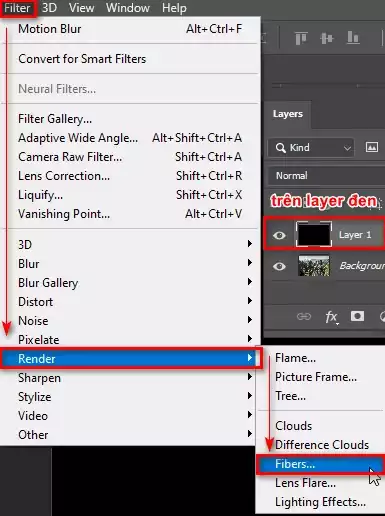Expand the Blur Gallery submenu
385x516 pixels.
130,283
